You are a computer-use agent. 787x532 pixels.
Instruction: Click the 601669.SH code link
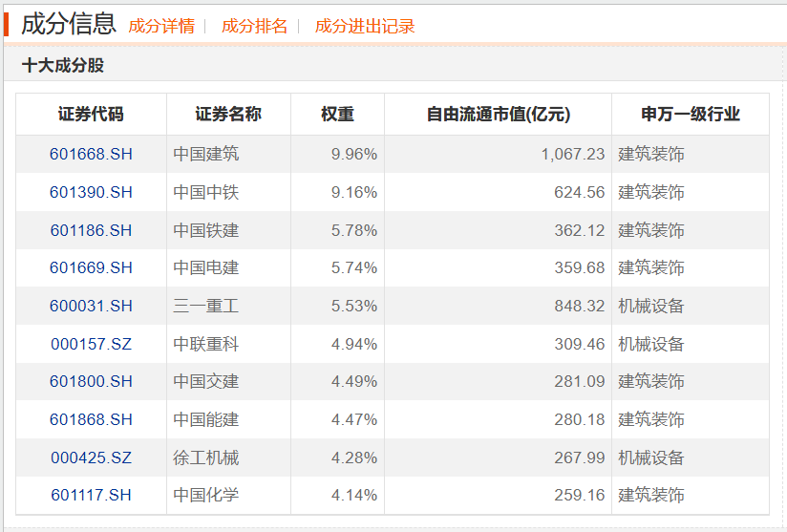[91, 267]
